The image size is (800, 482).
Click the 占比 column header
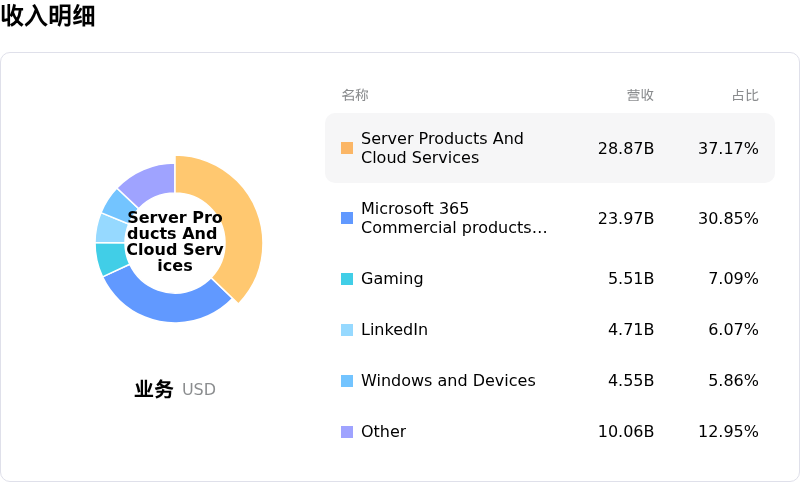tap(745, 95)
